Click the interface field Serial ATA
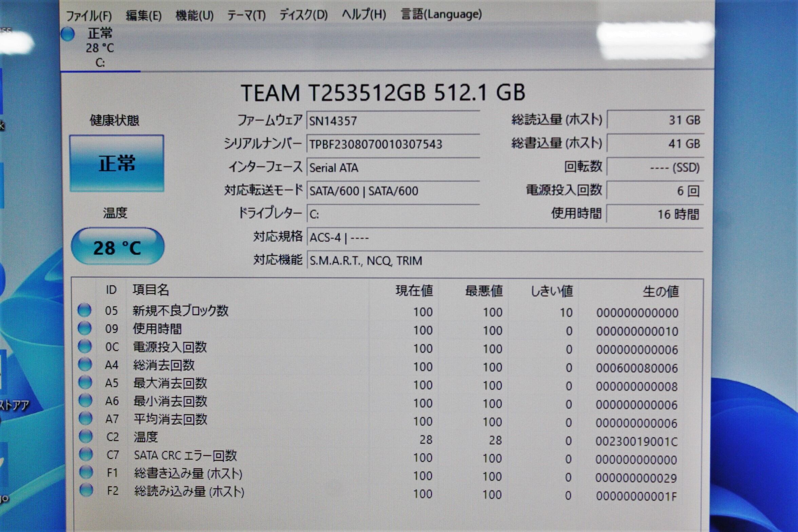This screenshot has width=798, height=532. point(393,168)
